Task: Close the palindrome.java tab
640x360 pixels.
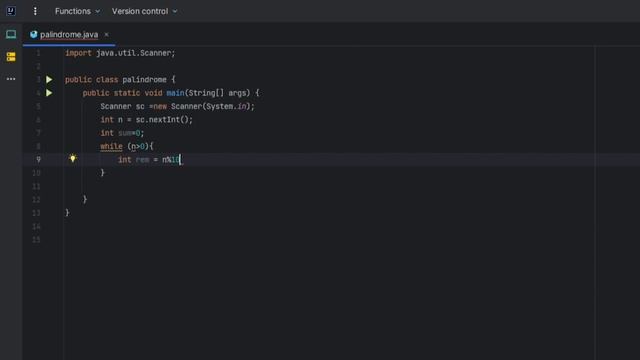Action: (x=107, y=35)
